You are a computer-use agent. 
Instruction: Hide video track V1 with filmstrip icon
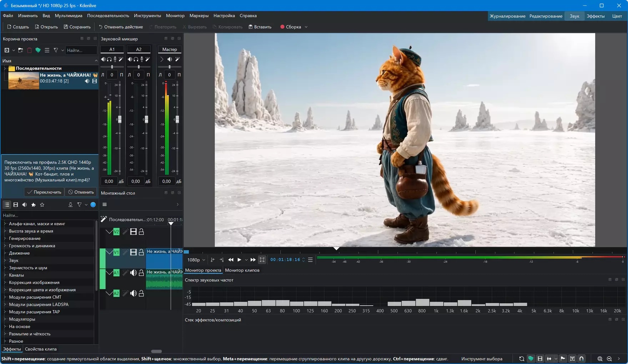point(133,252)
